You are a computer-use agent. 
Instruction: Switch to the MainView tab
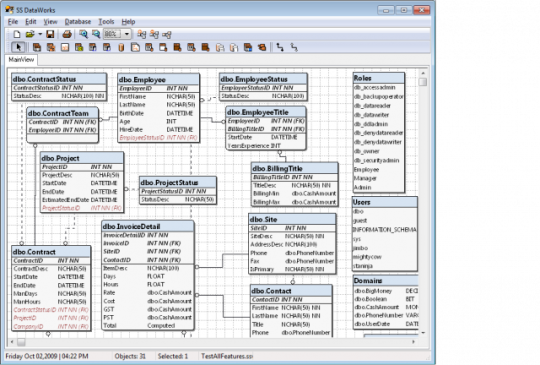click(x=21, y=60)
